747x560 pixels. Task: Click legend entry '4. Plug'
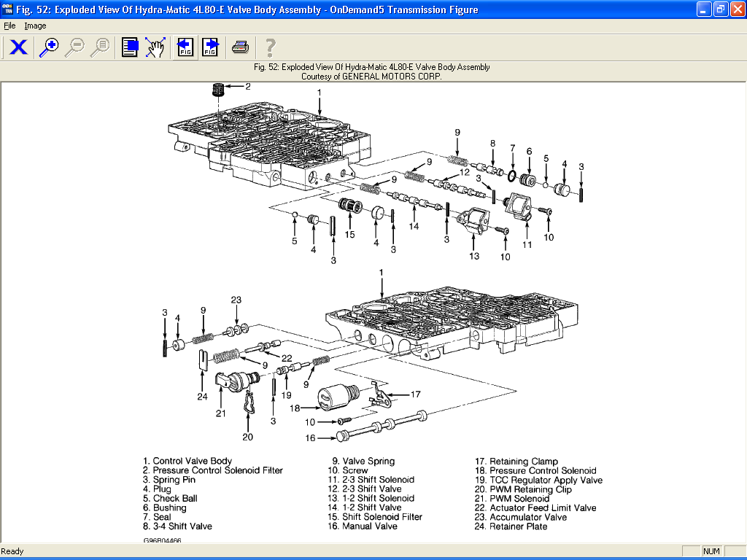(157, 489)
